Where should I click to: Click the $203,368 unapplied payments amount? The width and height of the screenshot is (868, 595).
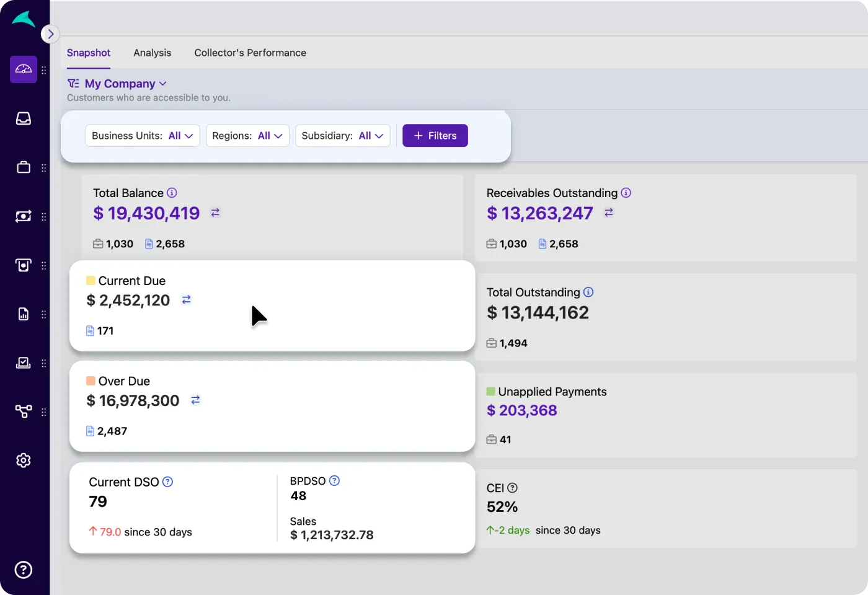pyautogui.click(x=522, y=410)
